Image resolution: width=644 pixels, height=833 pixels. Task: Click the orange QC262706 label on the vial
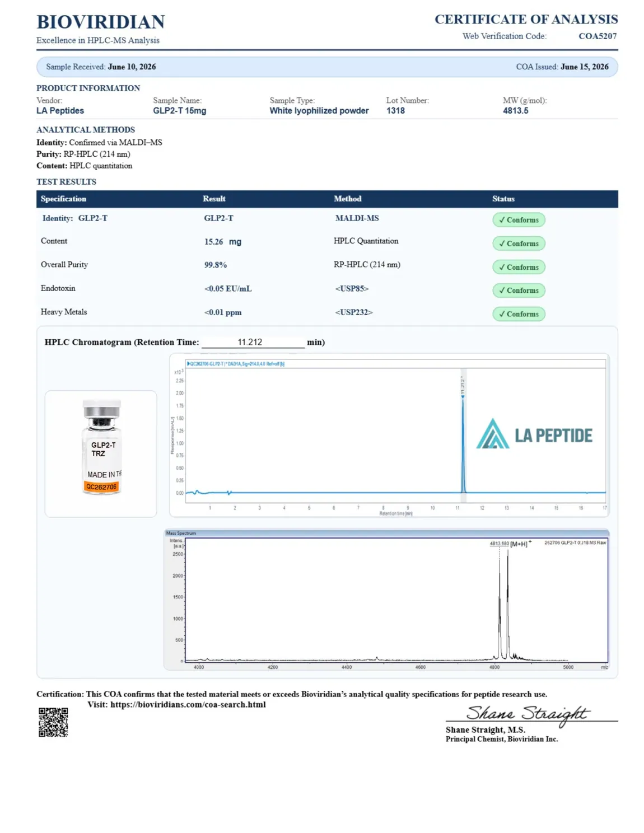point(101,487)
